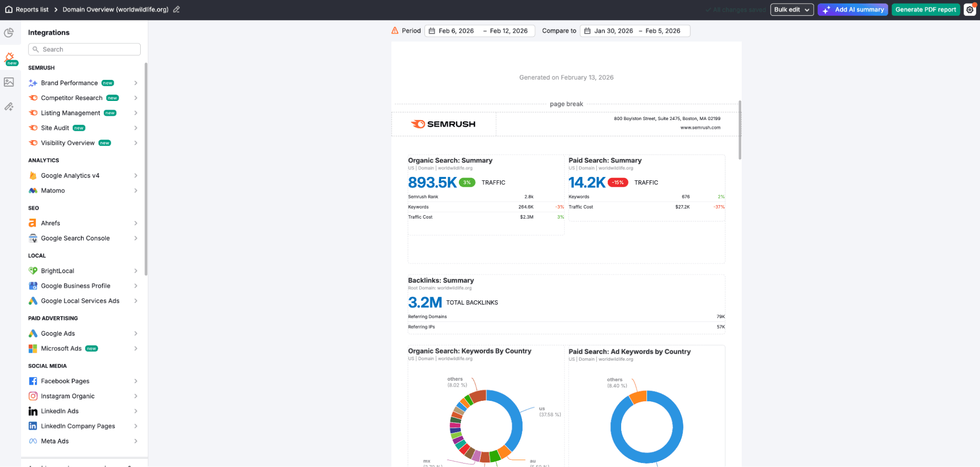Open the Listing Management menu item
The height and width of the screenshot is (467, 980).
click(84, 113)
